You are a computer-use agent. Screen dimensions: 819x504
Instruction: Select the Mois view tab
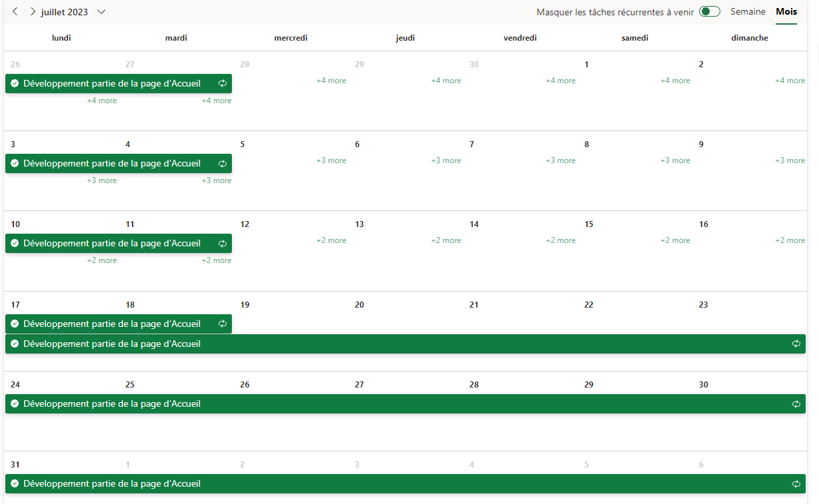[786, 12]
